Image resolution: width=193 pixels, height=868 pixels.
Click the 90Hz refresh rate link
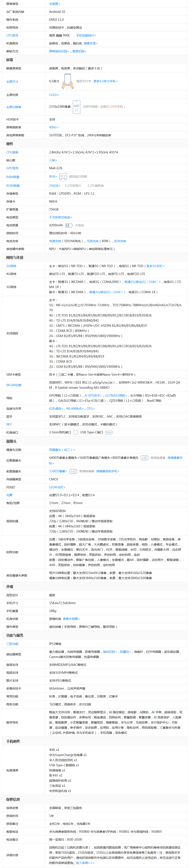coord(54,127)
